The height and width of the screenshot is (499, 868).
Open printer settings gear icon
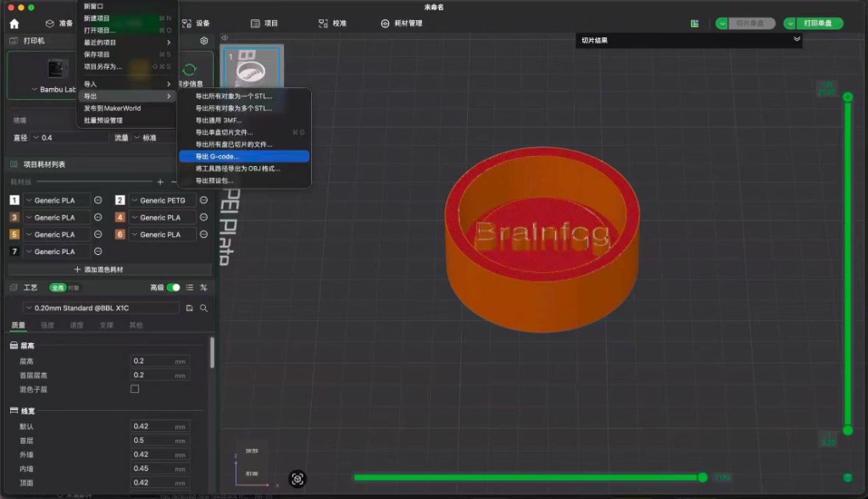tap(203, 41)
